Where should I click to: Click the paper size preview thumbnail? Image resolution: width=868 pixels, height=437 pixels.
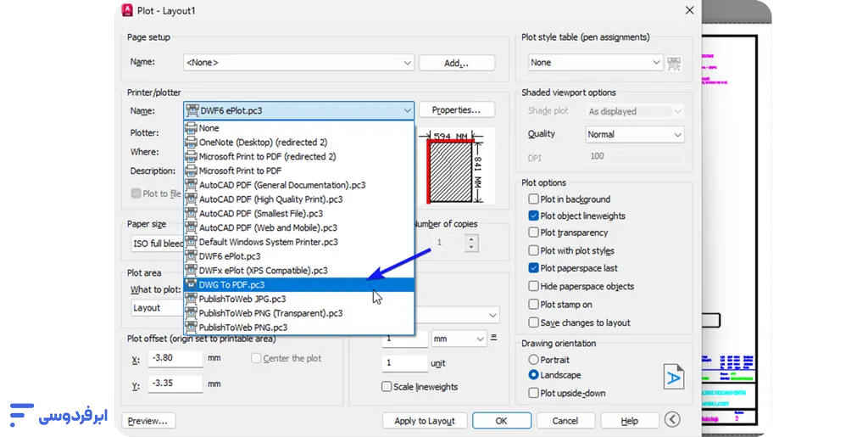point(456,168)
